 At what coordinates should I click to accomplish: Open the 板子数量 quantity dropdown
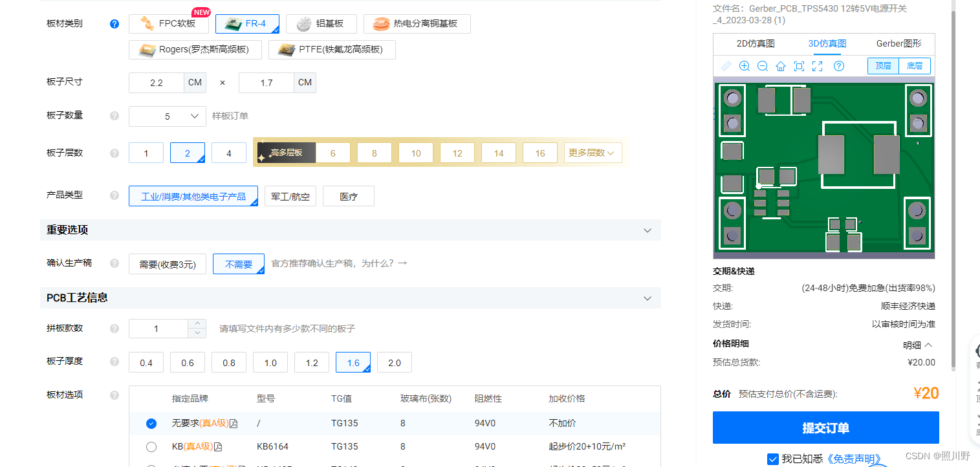(168, 116)
